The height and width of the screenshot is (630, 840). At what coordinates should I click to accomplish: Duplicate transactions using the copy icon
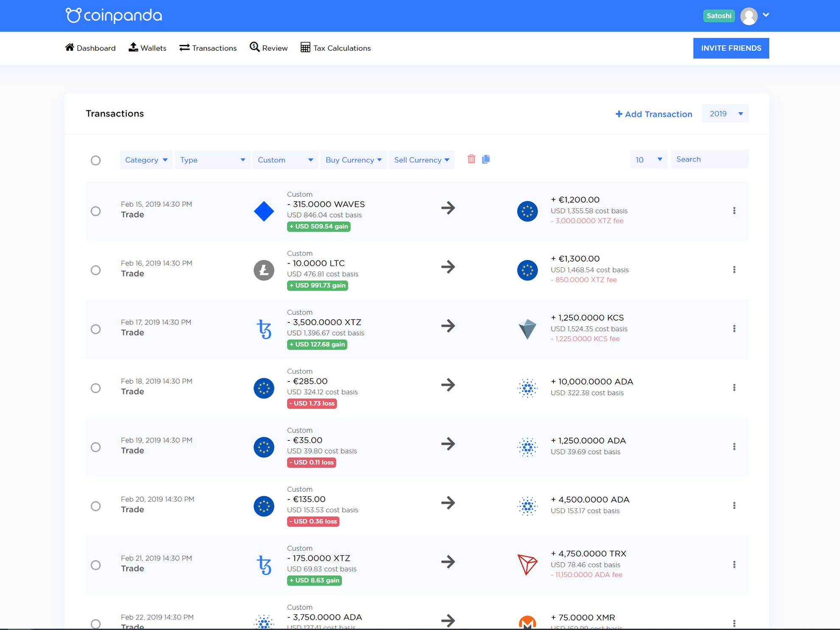click(486, 159)
